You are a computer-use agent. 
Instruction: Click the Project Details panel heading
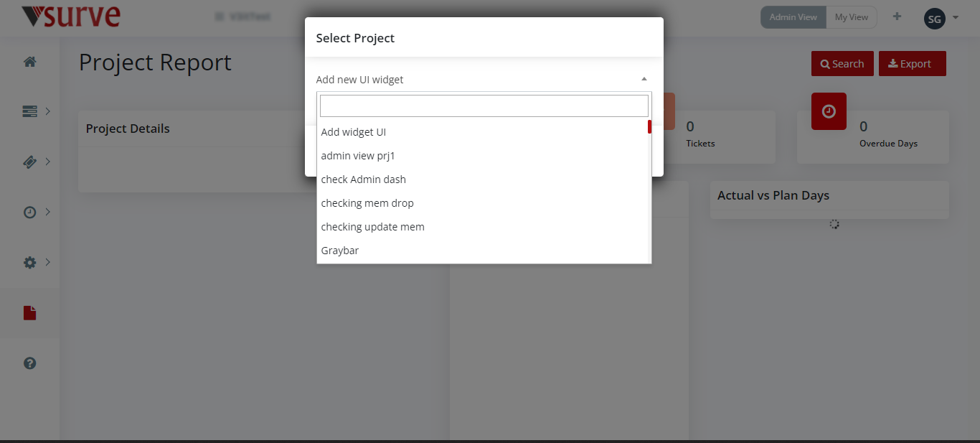coord(128,129)
